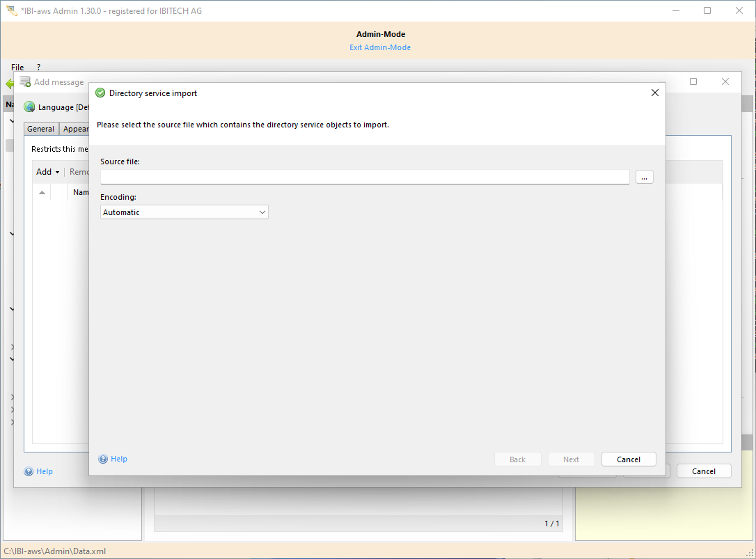The image size is (756, 559).
Task: Click the Exit Admin-Mode link
Action: tap(380, 47)
